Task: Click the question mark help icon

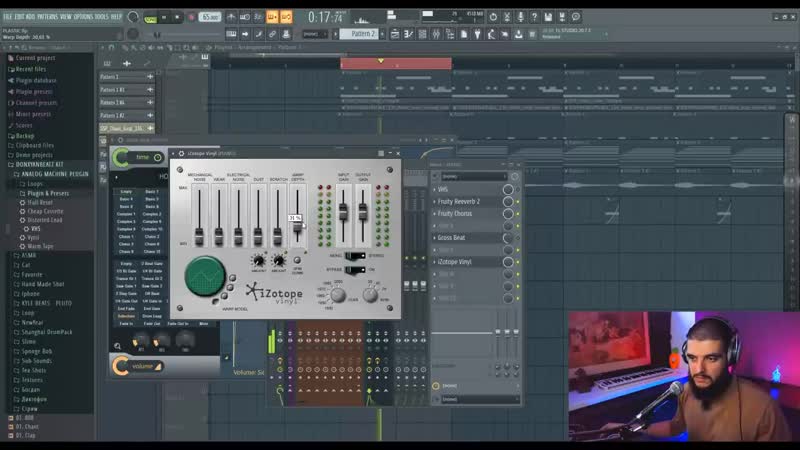Action: [534, 17]
